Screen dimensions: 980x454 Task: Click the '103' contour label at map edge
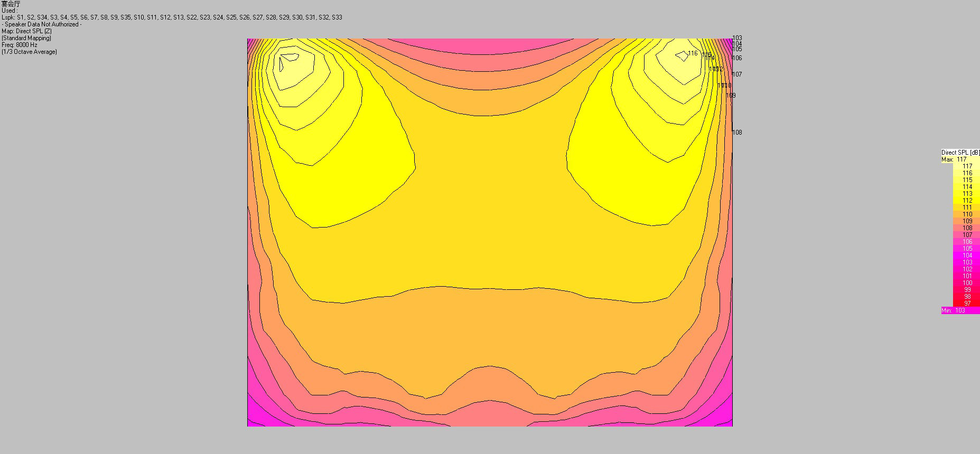[737, 38]
